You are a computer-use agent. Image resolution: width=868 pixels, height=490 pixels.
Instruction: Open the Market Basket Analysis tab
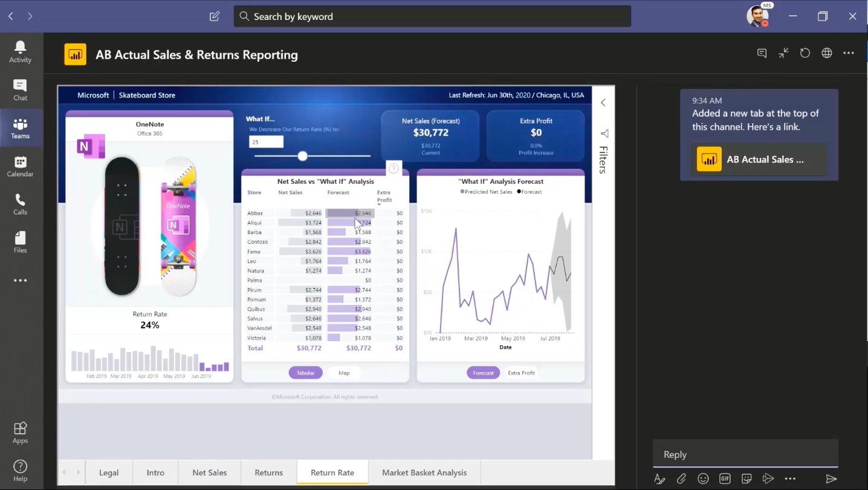click(x=424, y=472)
